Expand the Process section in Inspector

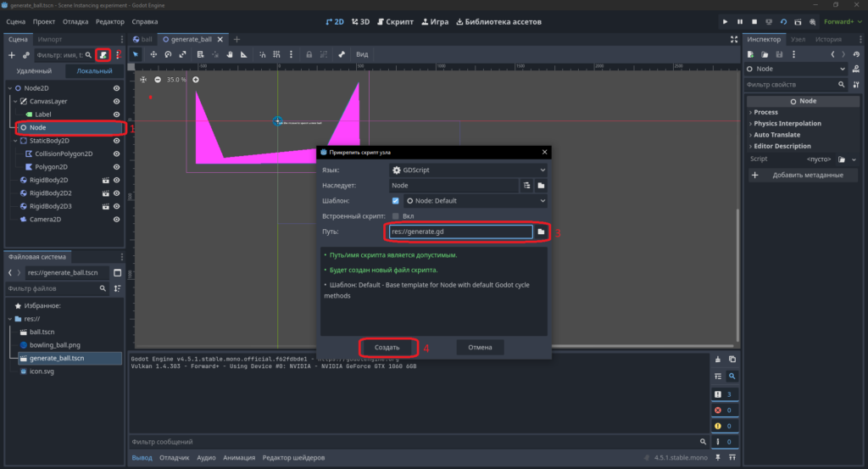[765, 113]
